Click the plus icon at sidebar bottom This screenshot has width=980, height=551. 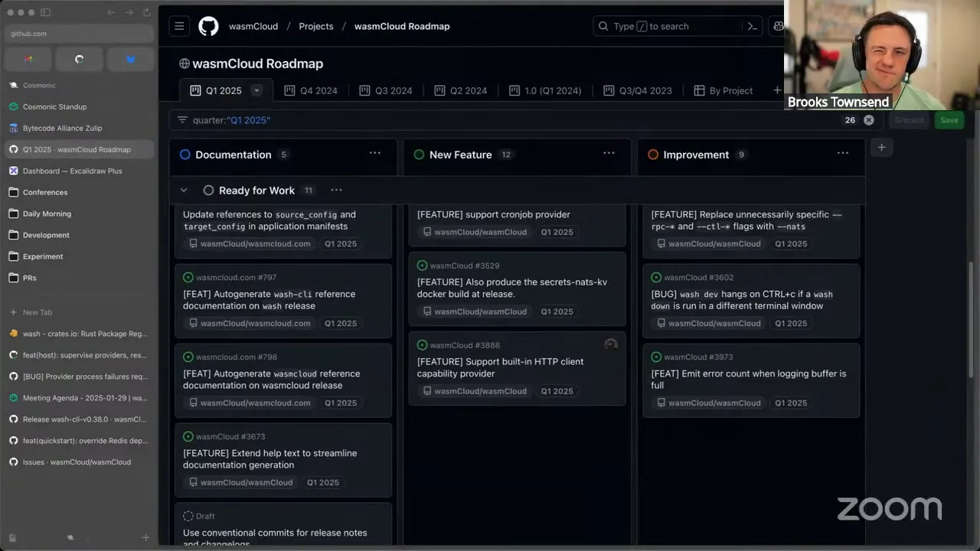tap(145, 537)
